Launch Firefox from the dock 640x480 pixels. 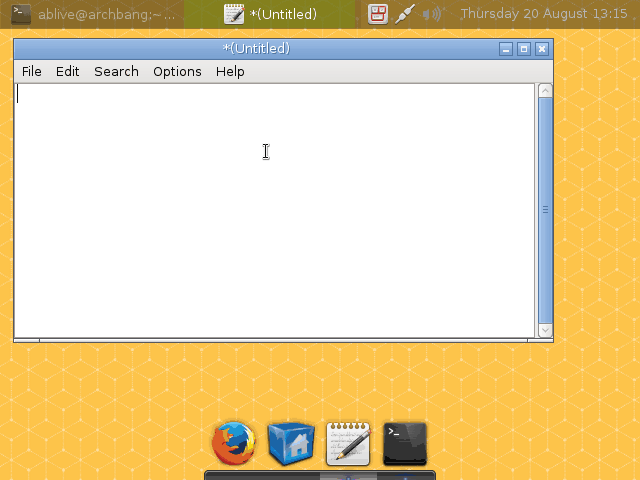point(234,444)
